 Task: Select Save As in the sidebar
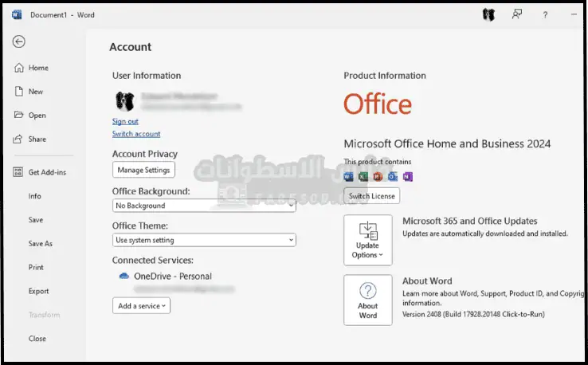pyautogui.click(x=41, y=244)
